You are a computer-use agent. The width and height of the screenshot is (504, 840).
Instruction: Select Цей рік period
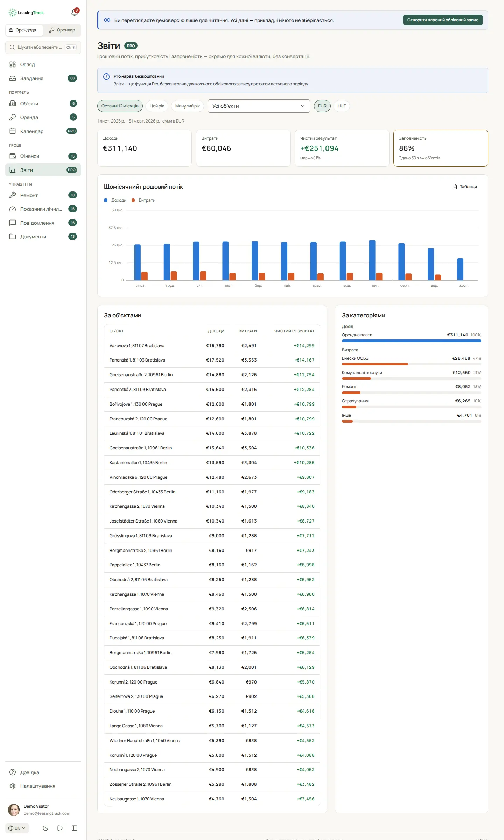(157, 106)
